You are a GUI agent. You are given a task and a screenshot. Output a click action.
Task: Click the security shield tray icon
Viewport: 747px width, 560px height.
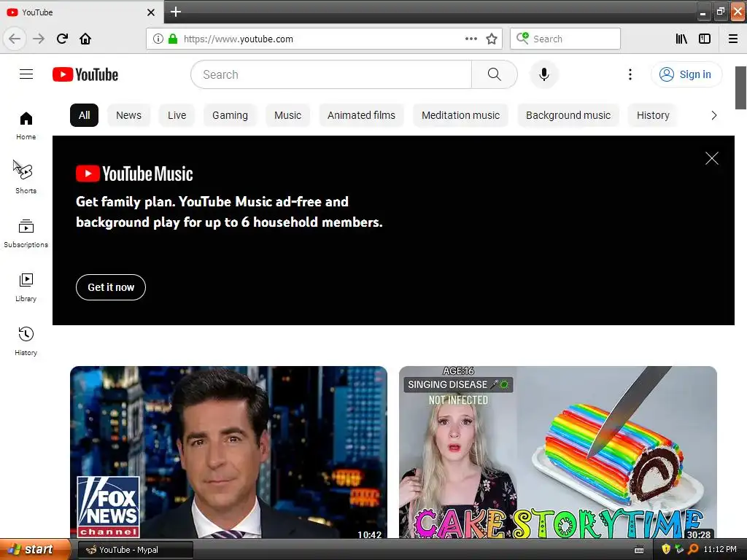coord(666,549)
